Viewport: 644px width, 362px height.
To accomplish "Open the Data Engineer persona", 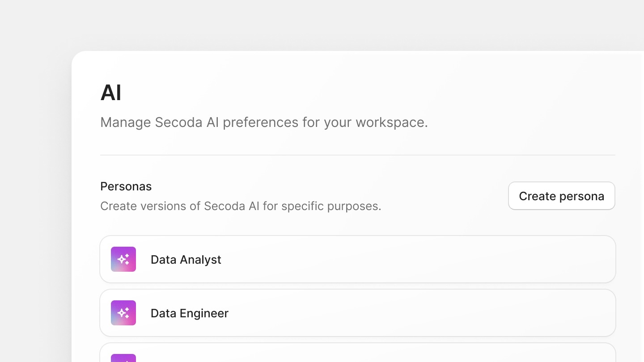I will (189, 313).
